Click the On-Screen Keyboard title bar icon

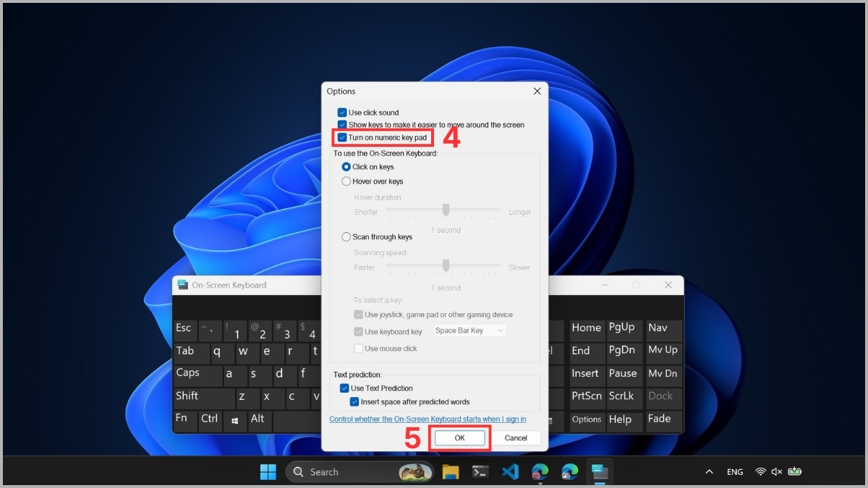pos(182,285)
